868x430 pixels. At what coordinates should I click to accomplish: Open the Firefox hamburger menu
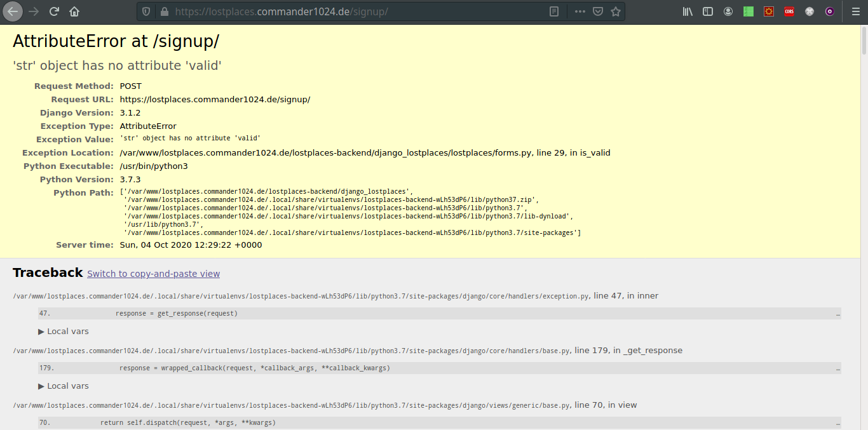pyautogui.click(x=855, y=11)
